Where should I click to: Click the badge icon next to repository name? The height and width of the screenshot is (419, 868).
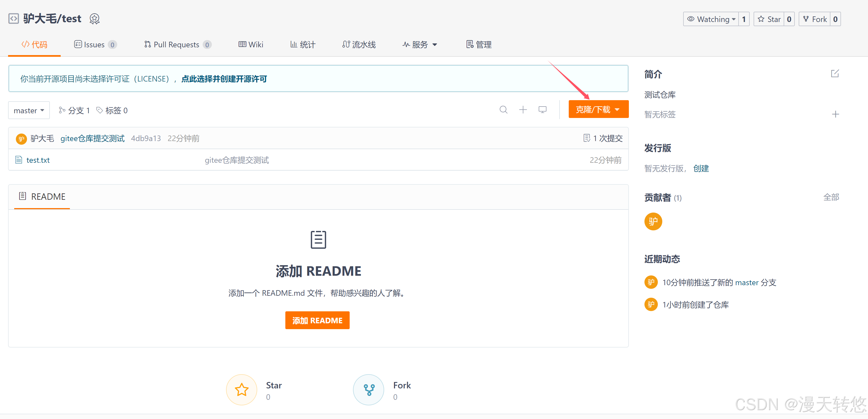[x=94, y=19]
